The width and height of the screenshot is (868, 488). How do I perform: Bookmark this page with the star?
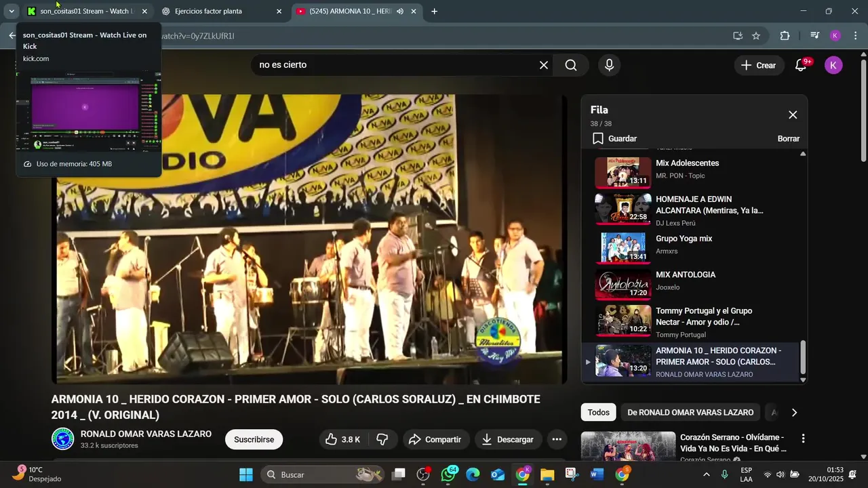click(756, 36)
